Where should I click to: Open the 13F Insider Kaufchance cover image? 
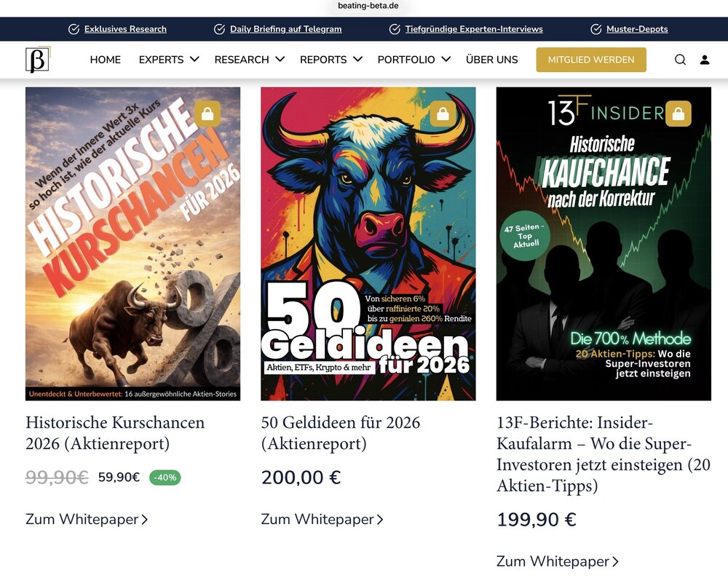604,244
